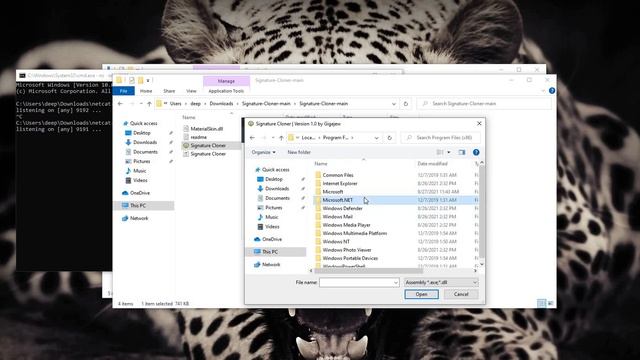Screen dimensions: 640x360
Task: Click the up arrow in the Explorer window
Action: point(149,104)
